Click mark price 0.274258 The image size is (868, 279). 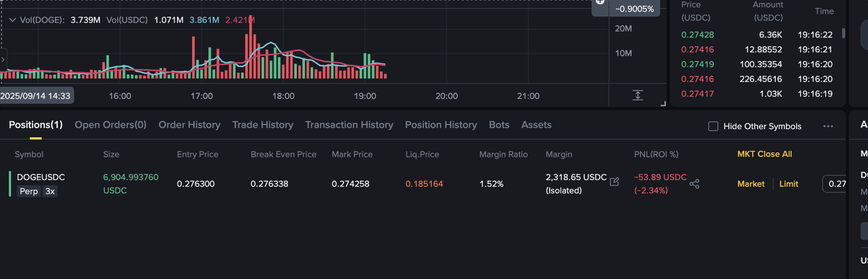351,184
